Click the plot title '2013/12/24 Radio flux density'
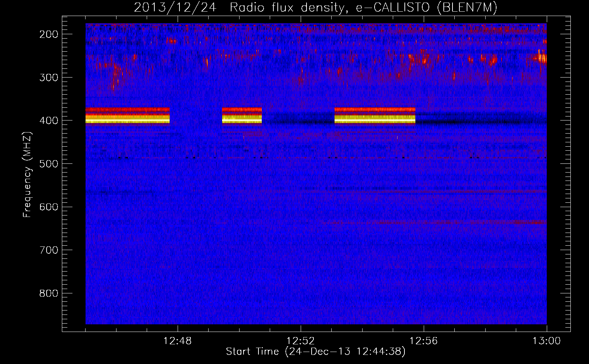This screenshot has height=364, width=589. coord(316,7)
